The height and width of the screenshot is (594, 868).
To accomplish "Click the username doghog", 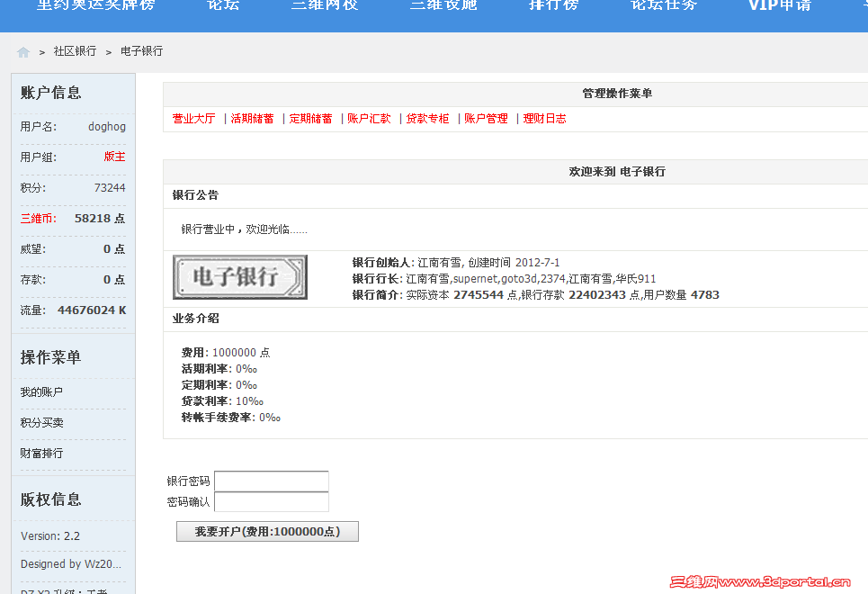I will pyautogui.click(x=107, y=127).
